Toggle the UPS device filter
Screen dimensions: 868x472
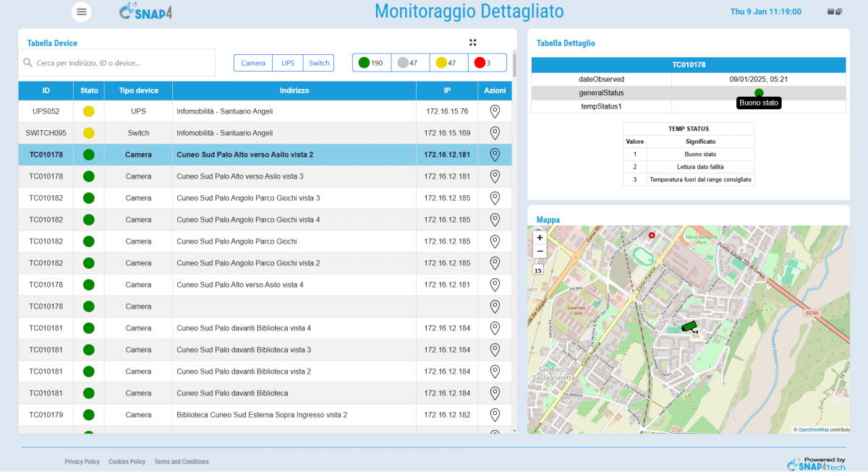tap(288, 63)
